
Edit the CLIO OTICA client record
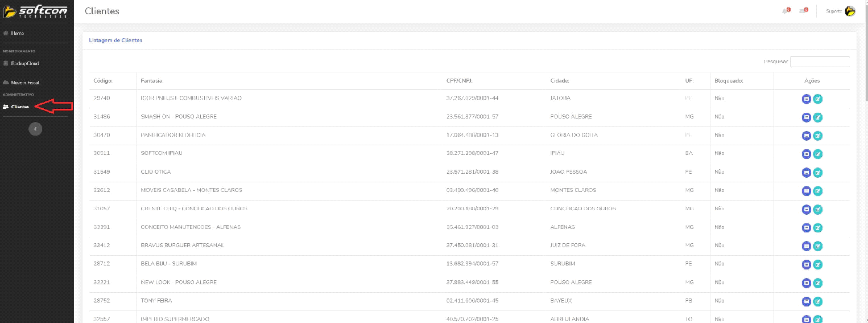pos(818,173)
